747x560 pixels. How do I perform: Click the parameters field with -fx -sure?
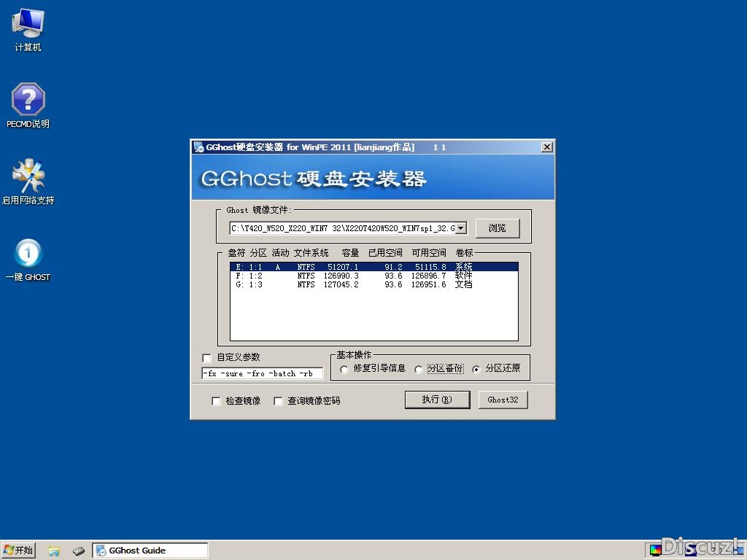262,373
